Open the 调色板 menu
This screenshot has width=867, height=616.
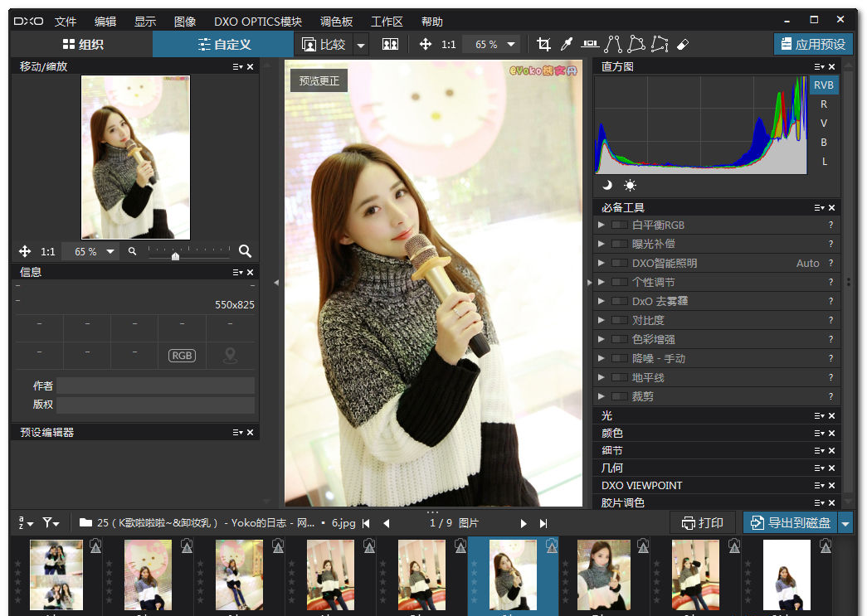point(336,22)
